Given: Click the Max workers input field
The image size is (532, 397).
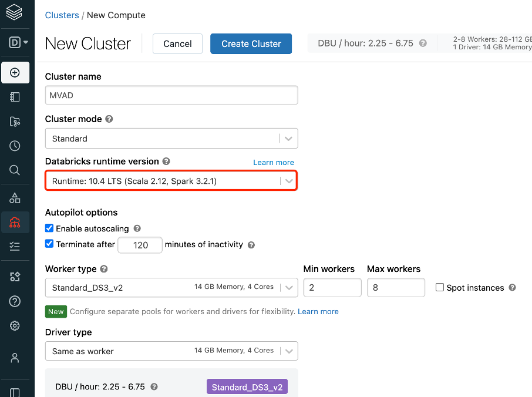Looking at the screenshot, I should point(396,287).
